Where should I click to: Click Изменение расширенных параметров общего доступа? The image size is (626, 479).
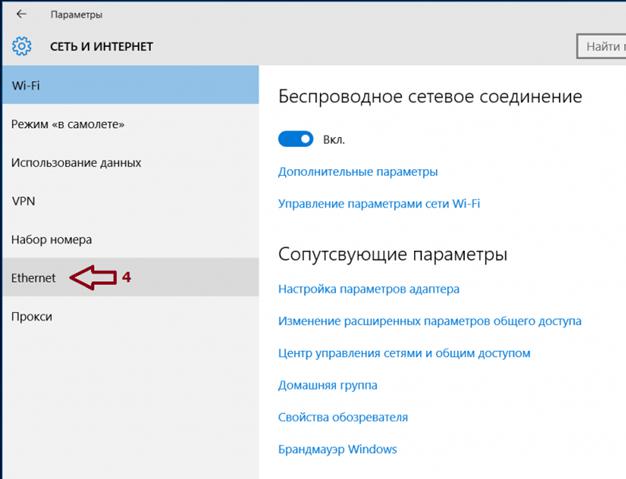[x=429, y=321]
